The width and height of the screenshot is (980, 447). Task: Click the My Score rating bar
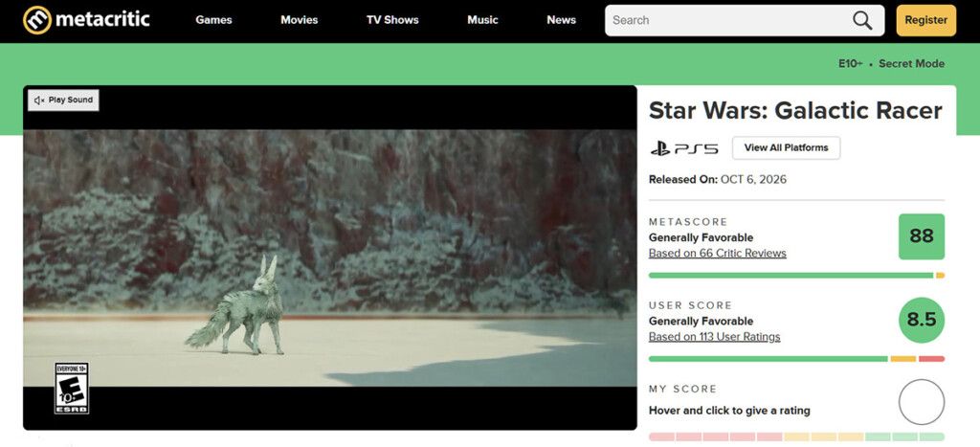(x=796, y=436)
